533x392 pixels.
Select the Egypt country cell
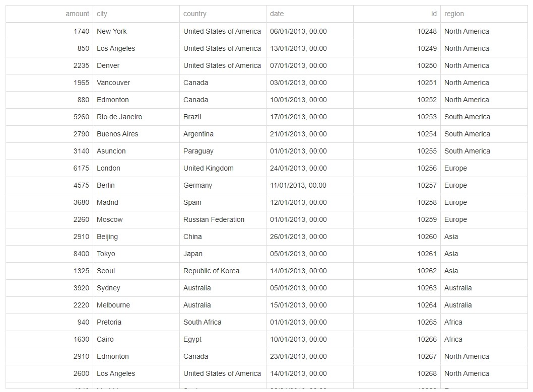tap(192, 339)
